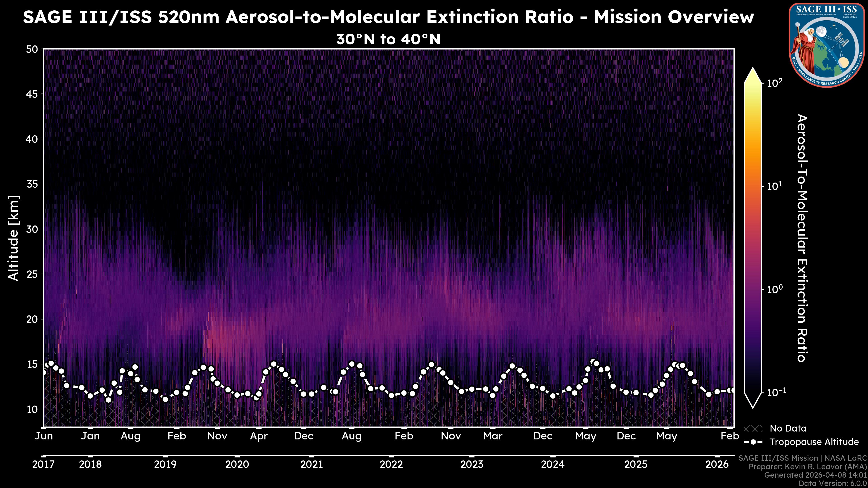Click the Data Version 6.0.0 text
868x488 pixels.
(x=833, y=483)
